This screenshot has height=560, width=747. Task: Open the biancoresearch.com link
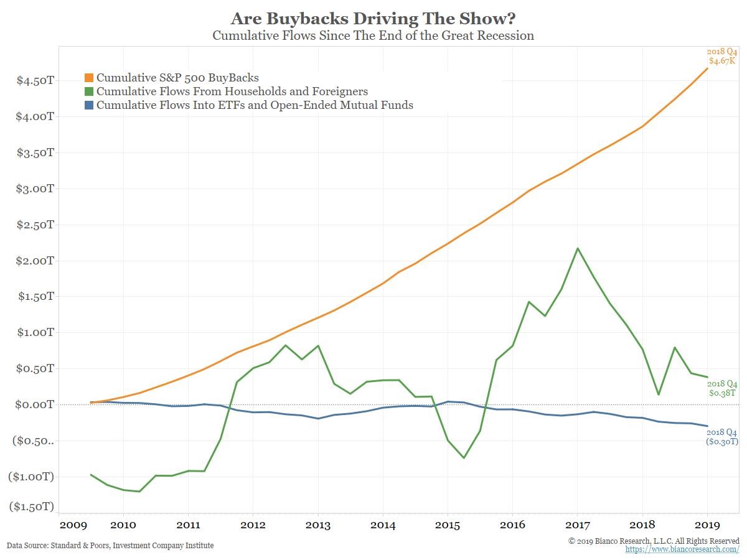682,550
